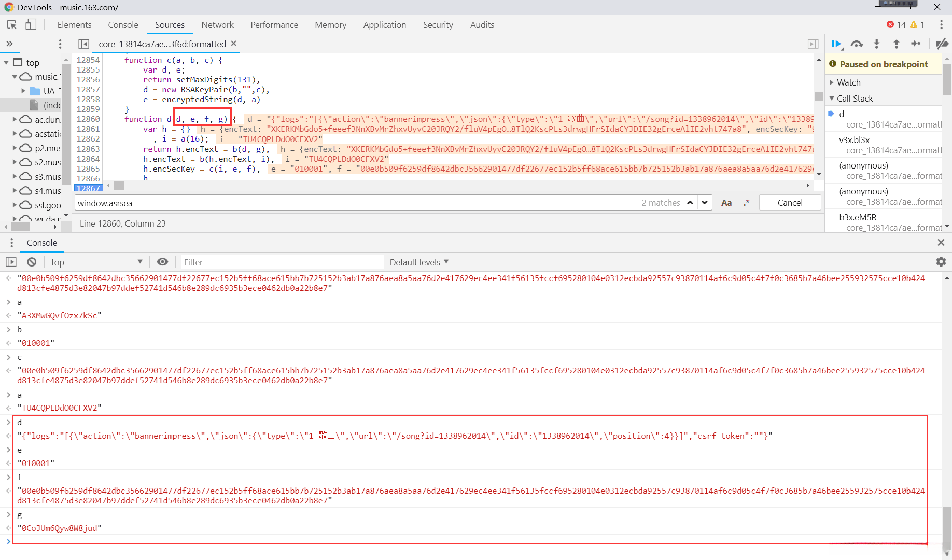Go to next search match

point(705,203)
